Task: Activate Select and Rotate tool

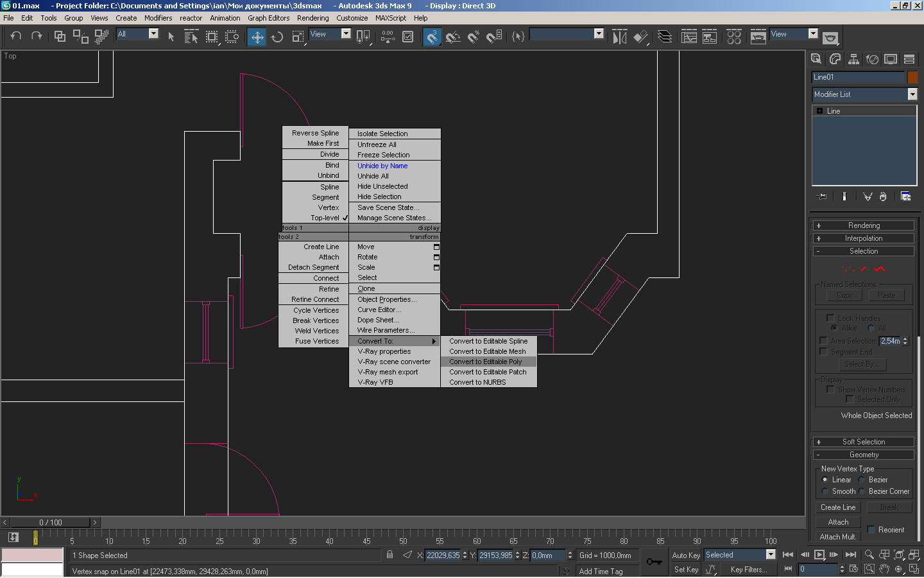Action: [x=277, y=37]
